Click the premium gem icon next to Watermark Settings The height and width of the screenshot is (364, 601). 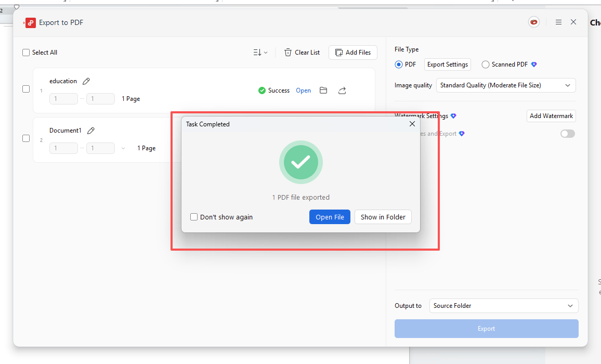[453, 116]
